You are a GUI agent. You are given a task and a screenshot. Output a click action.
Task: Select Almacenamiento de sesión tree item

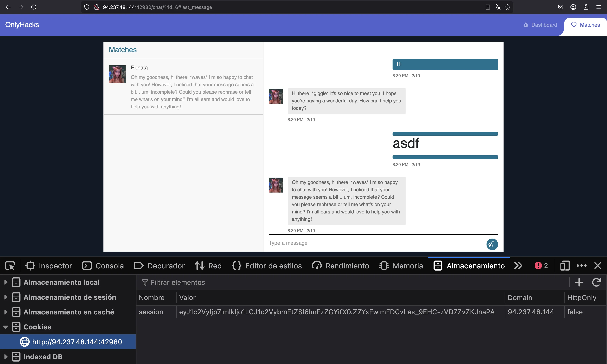pyautogui.click(x=70, y=297)
